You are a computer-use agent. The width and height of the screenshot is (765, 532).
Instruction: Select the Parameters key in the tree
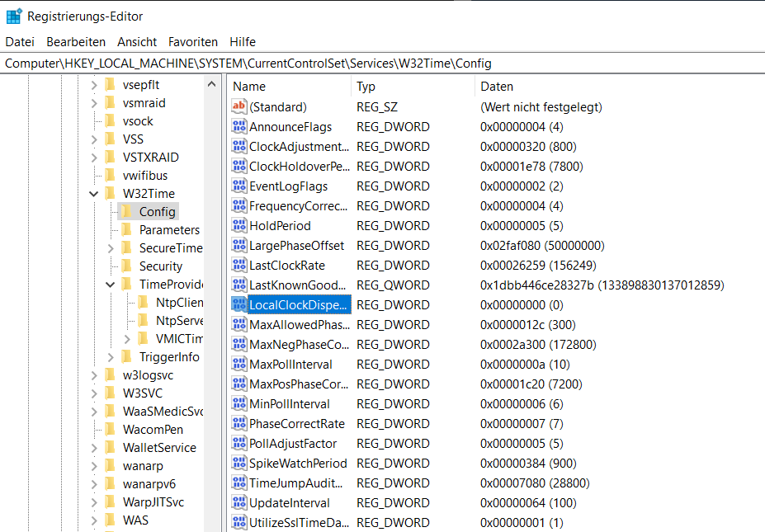169,230
